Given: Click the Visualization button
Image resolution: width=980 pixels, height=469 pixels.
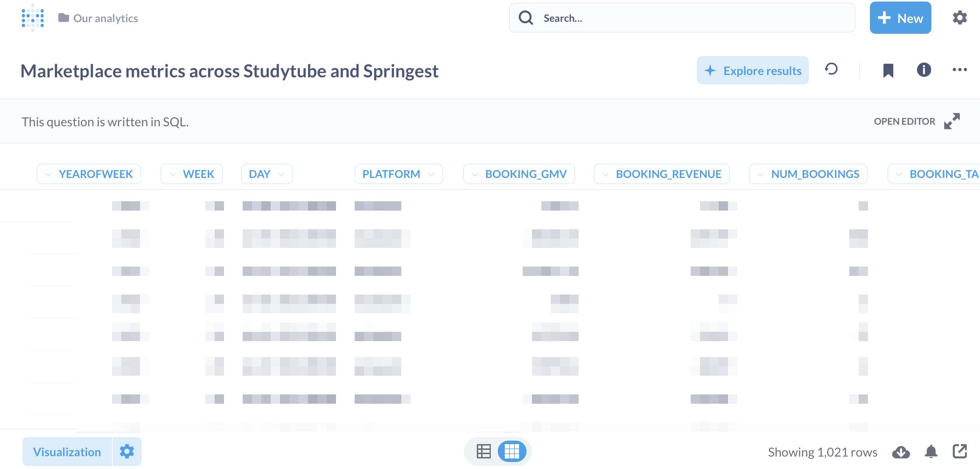Looking at the screenshot, I should [x=67, y=452].
